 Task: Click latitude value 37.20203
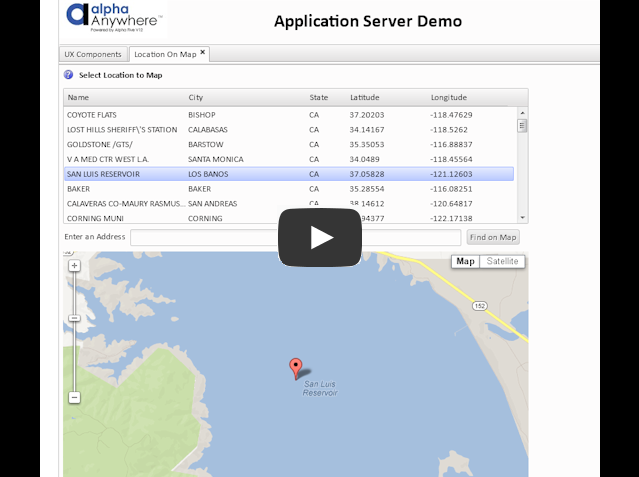[x=367, y=115]
